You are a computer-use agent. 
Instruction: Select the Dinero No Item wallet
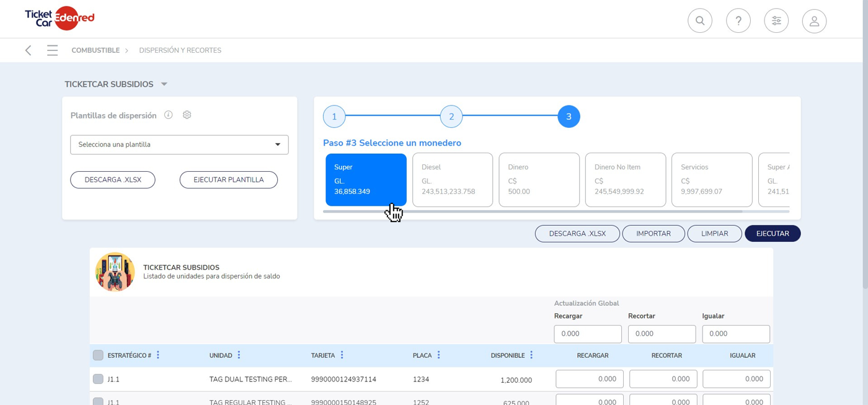point(626,180)
